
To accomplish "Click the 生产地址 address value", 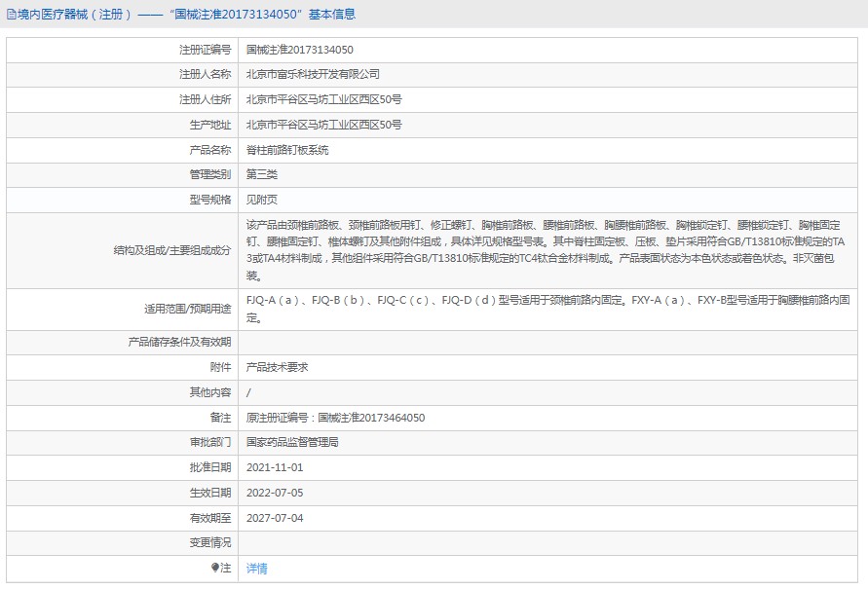I will pyautogui.click(x=323, y=125).
